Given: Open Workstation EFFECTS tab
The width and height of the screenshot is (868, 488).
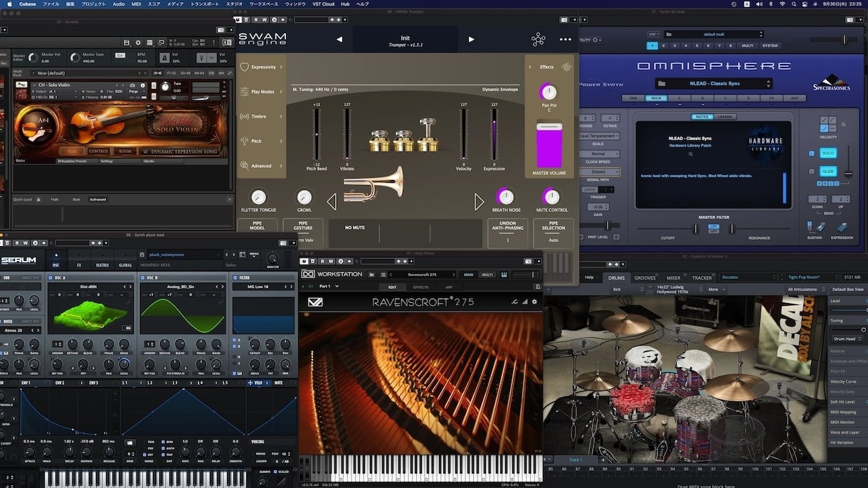Looking at the screenshot, I should pyautogui.click(x=420, y=287).
